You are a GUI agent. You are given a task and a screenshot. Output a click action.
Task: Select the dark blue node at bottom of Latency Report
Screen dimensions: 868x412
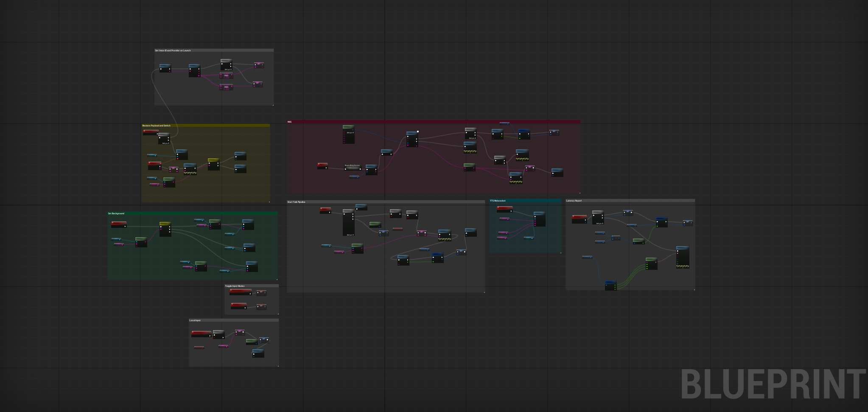point(610,286)
